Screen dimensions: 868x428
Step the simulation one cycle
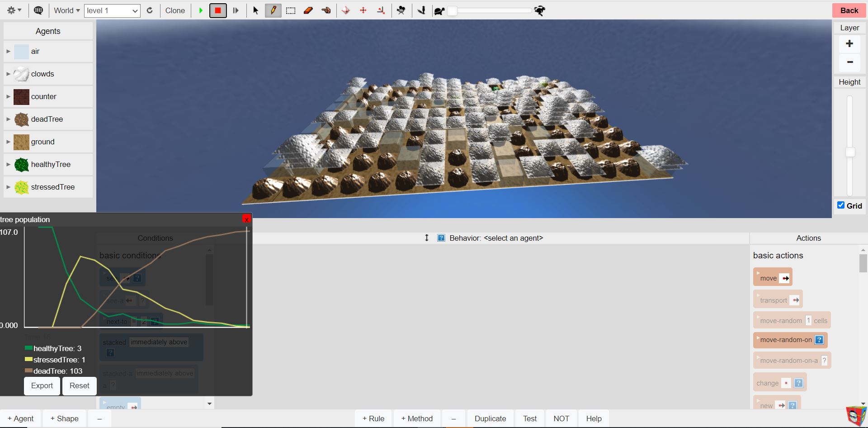click(236, 10)
